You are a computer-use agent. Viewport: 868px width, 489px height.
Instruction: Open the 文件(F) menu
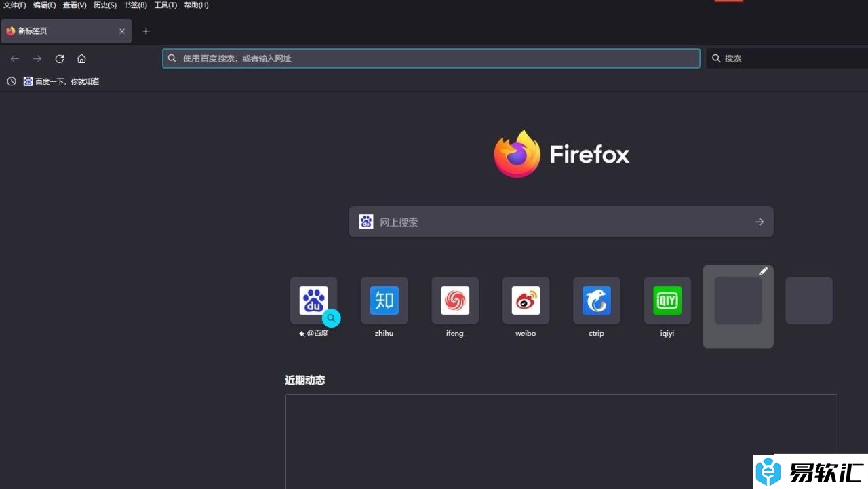pos(15,5)
